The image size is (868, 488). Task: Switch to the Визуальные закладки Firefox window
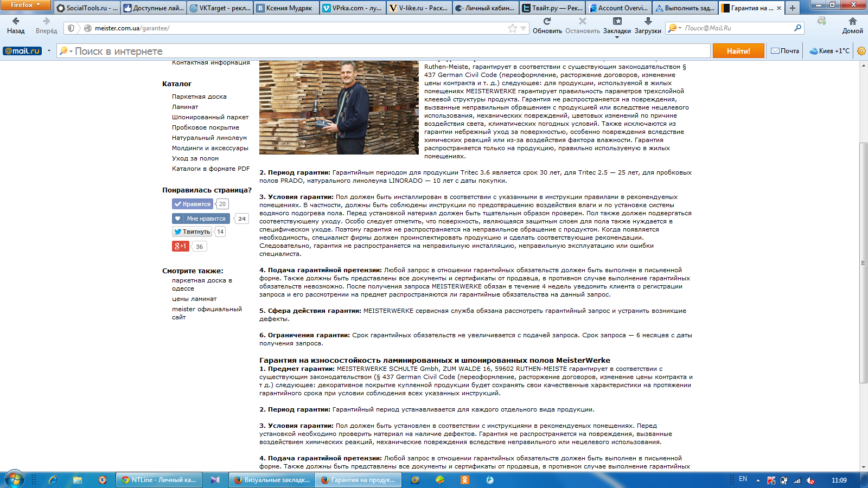coord(272,480)
